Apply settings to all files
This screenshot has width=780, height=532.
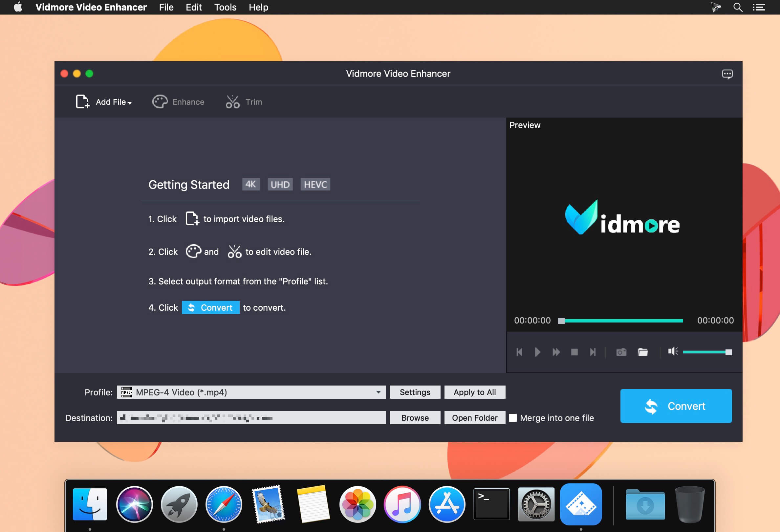coord(475,392)
